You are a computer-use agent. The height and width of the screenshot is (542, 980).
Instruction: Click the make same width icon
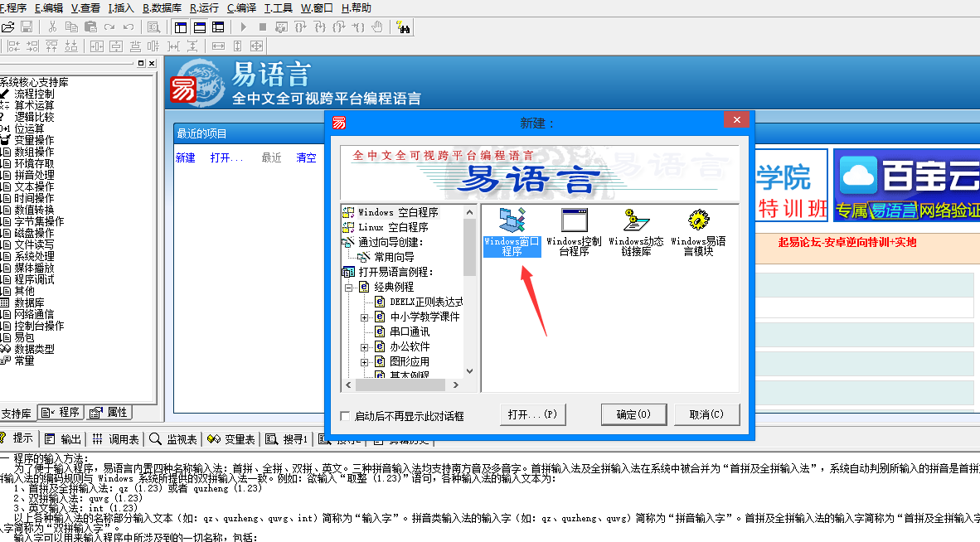coord(218,46)
